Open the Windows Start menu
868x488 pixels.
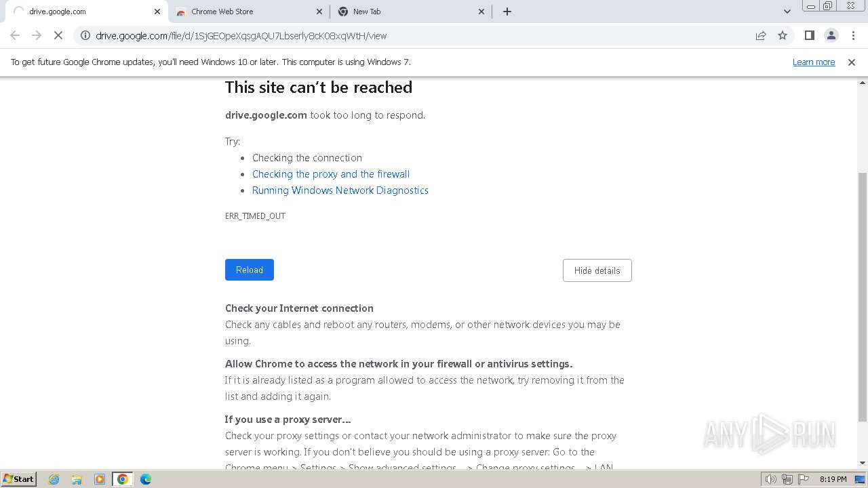(x=19, y=479)
